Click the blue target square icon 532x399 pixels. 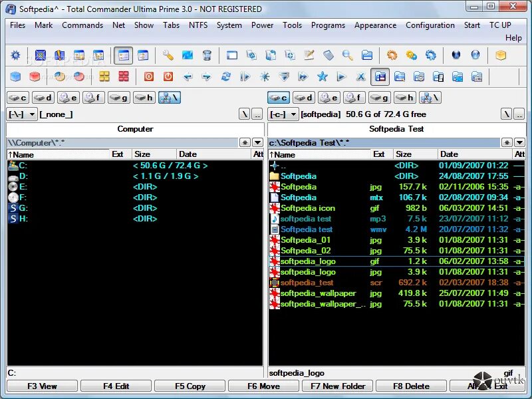pos(41,55)
